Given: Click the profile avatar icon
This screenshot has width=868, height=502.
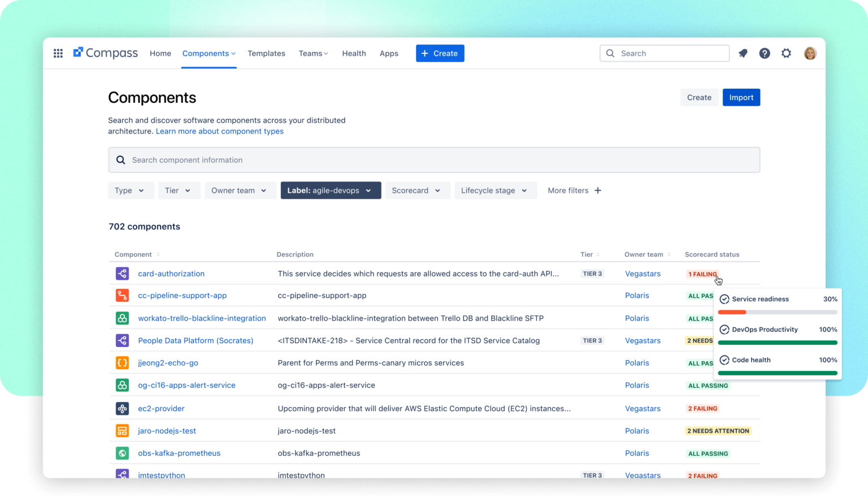Looking at the screenshot, I should tap(810, 53).
